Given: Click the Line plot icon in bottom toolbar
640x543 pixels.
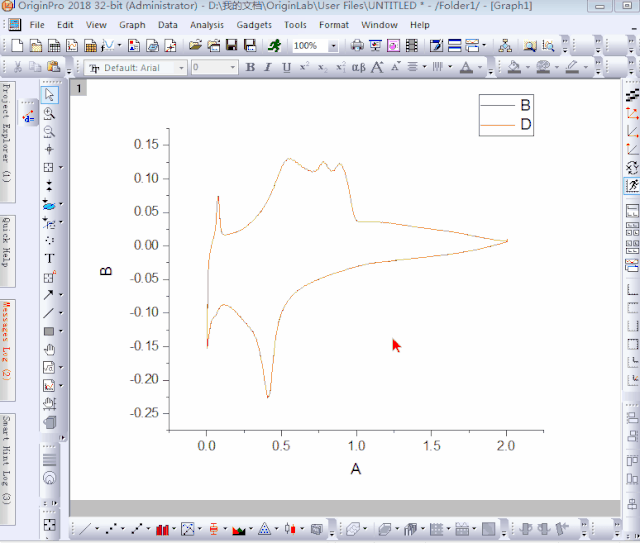Looking at the screenshot, I should [x=85, y=528].
